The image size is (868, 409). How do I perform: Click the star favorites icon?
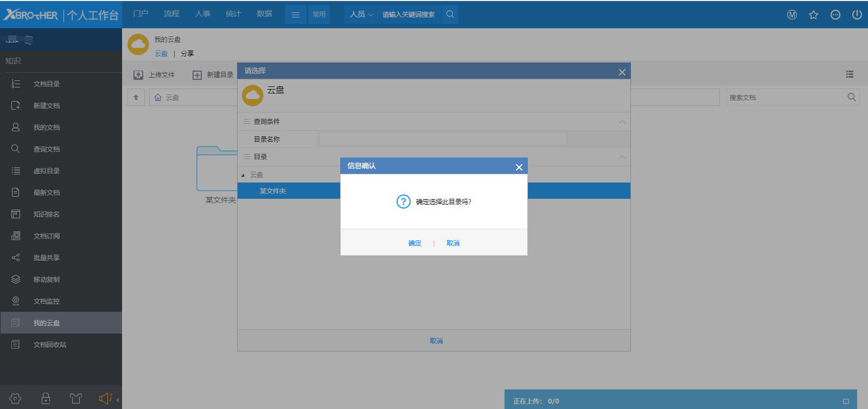click(x=813, y=15)
